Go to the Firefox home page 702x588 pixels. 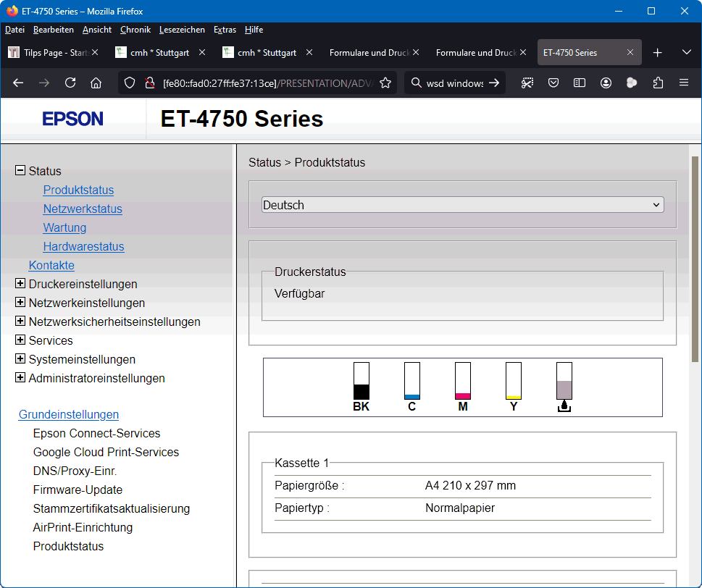(x=96, y=83)
